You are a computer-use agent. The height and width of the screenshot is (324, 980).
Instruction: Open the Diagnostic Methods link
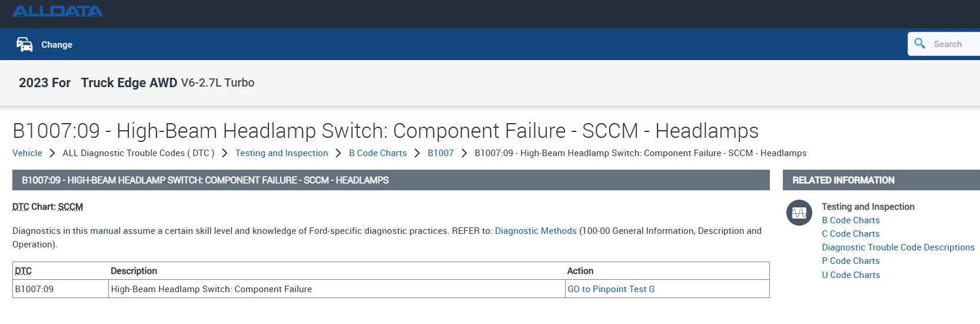[x=536, y=231]
